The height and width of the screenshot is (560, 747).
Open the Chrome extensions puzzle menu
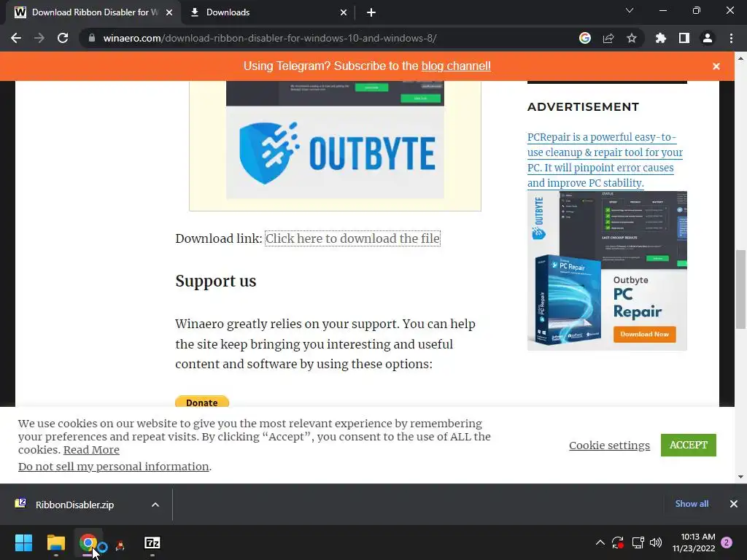pos(661,38)
